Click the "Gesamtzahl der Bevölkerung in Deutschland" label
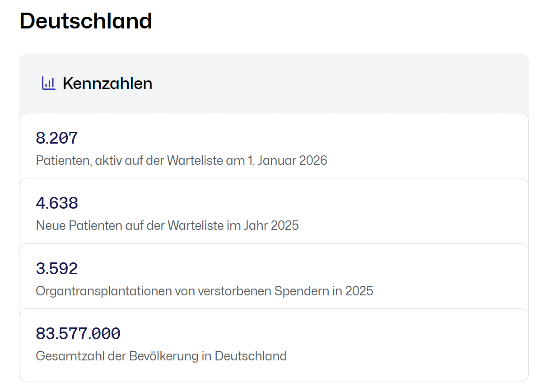This screenshot has width=541, height=392. point(161,356)
